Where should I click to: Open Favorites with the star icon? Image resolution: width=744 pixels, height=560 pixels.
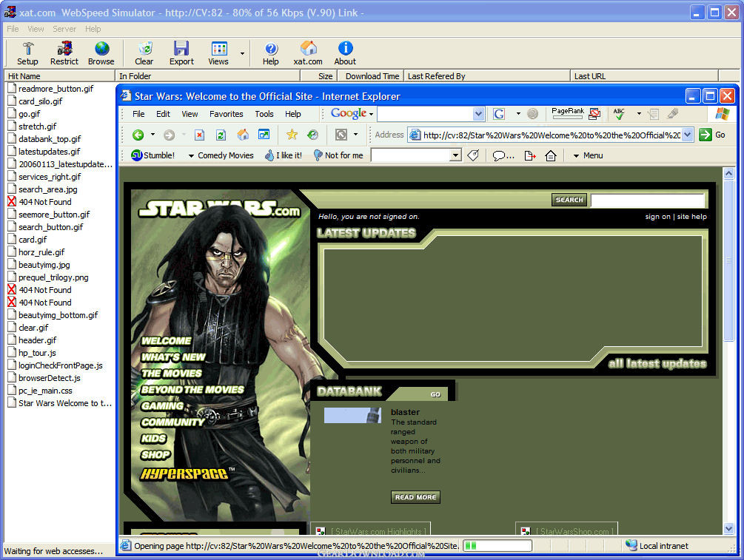[292, 135]
